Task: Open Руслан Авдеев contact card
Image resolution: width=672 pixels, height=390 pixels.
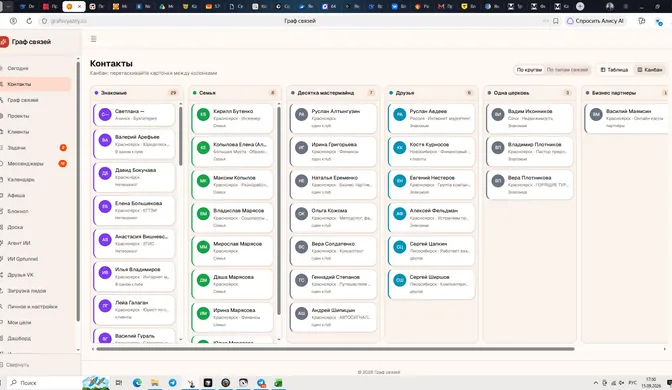Action: coord(432,118)
